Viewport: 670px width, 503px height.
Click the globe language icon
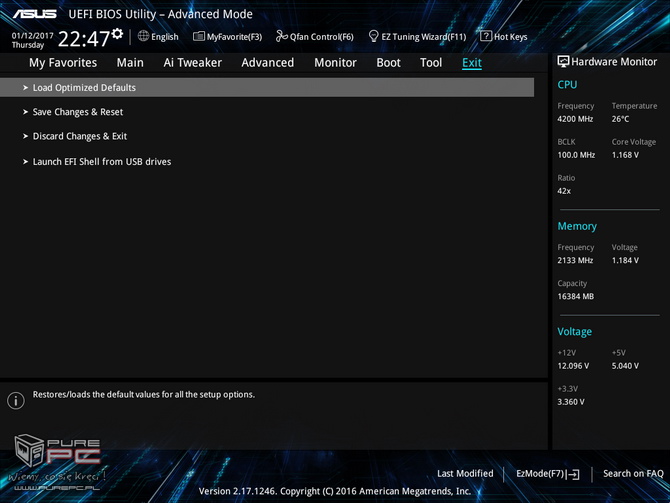(x=143, y=36)
